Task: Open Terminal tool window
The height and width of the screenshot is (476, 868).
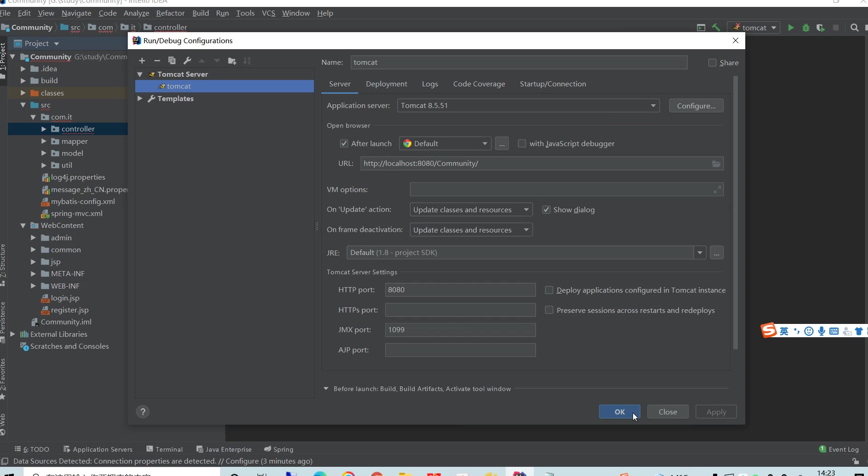Action: [165, 449]
